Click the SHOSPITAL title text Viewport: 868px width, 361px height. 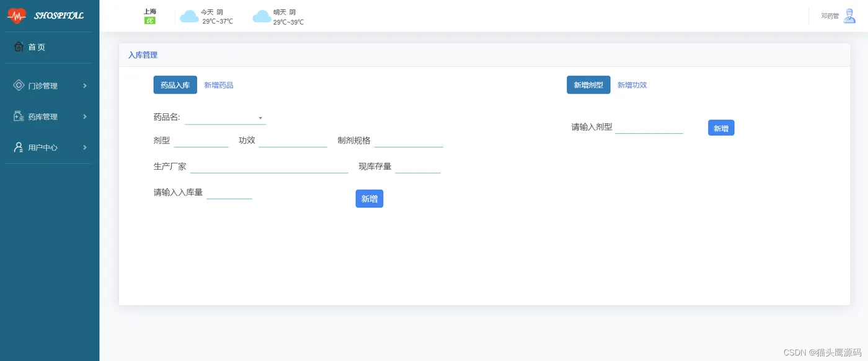point(59,15)
